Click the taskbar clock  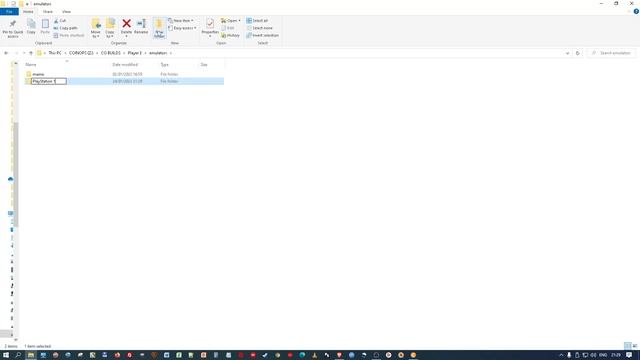(x=616, y=355)
